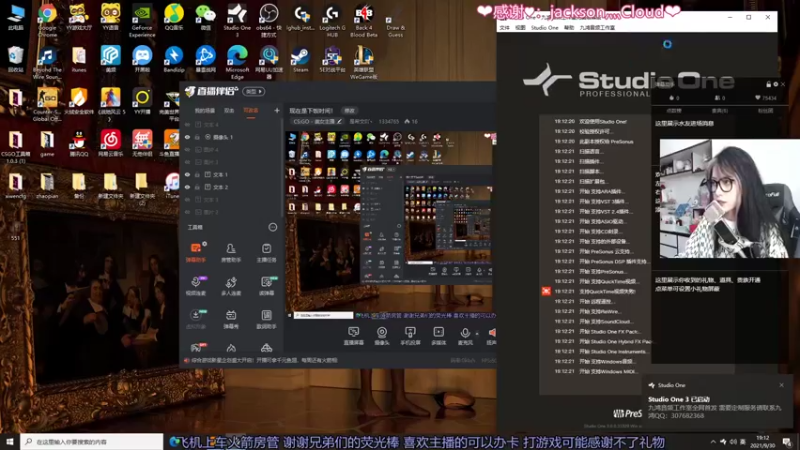Click the red speaker volume icon

click(492, 333)
